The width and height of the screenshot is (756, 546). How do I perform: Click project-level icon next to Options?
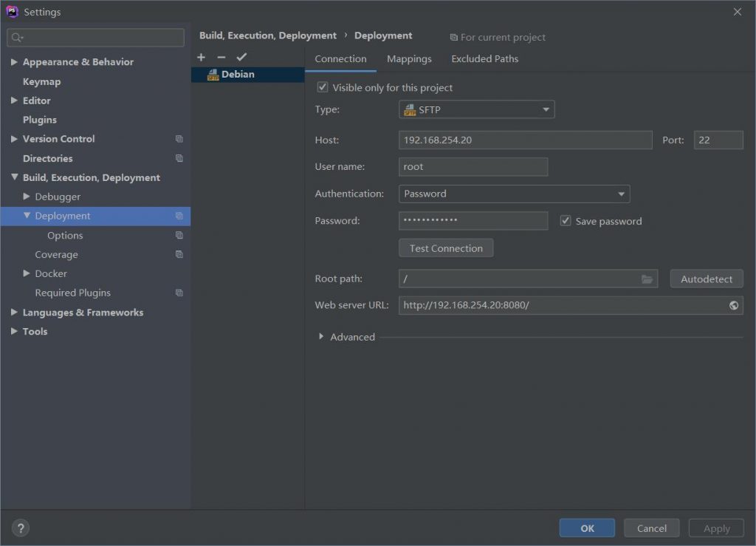[179, 236]
